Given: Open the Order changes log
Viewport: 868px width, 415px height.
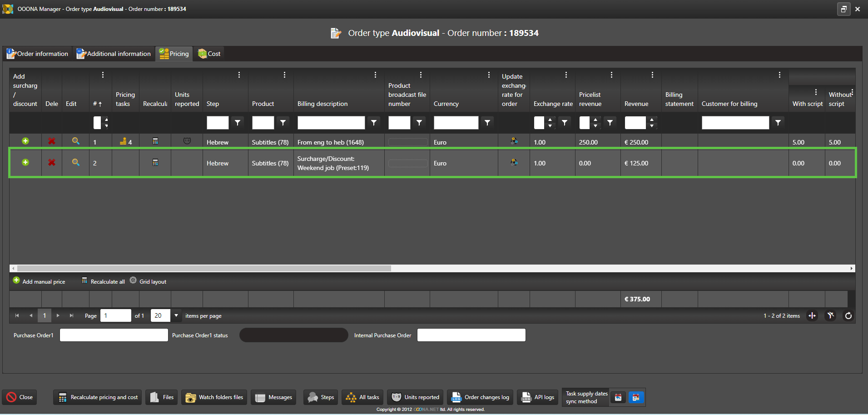Looking at the screenshot, I should coord(481,397).
